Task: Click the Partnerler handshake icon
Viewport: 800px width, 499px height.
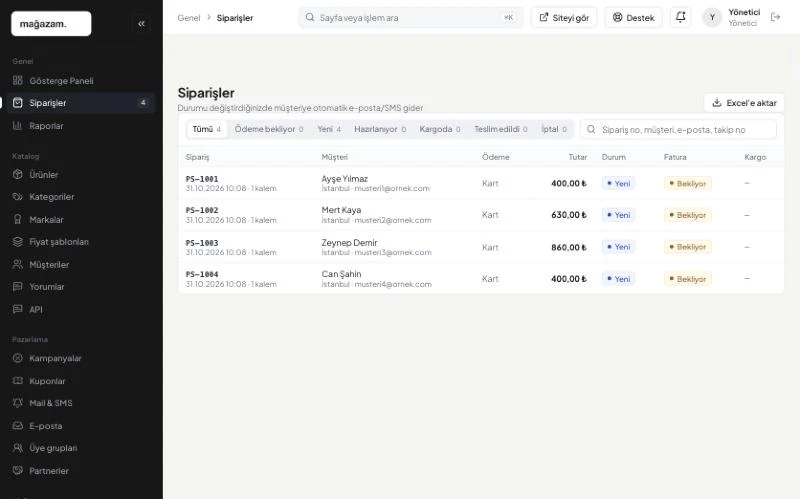Action: coord(18,470)
